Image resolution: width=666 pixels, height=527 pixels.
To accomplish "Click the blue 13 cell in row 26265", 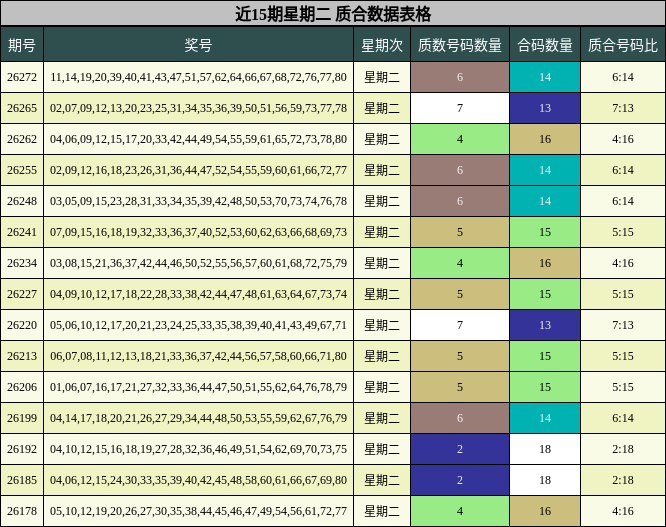I will pyautogui.click(x=545, y=108).
